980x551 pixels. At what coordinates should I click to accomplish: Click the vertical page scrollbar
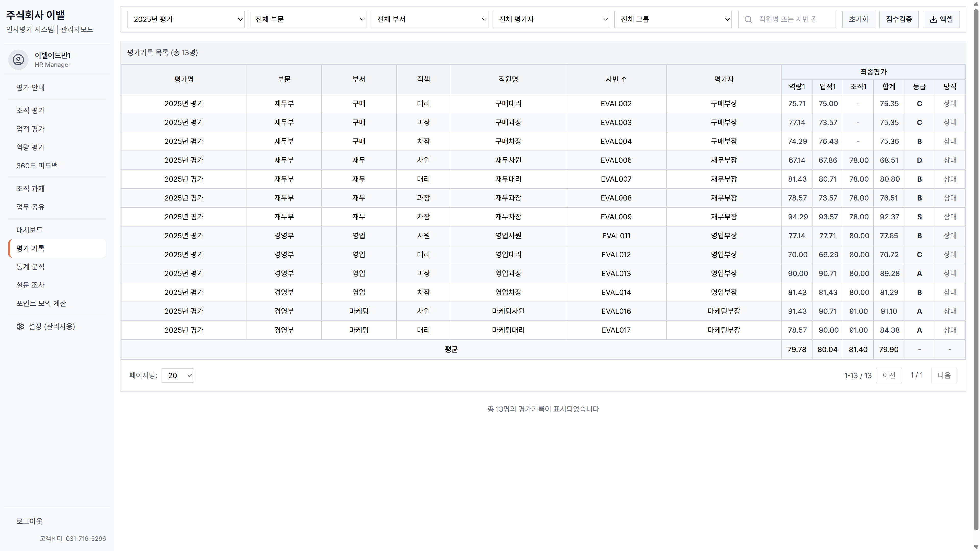coord(976,266)
